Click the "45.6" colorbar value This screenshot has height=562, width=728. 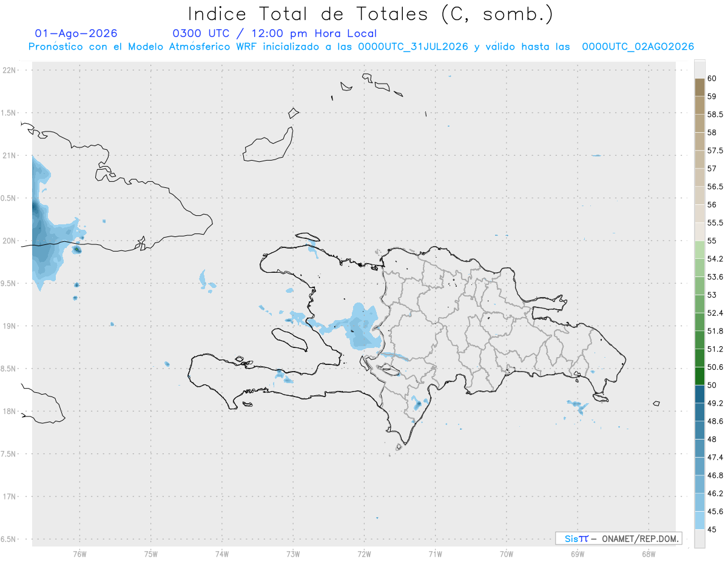tap(715, 512)
